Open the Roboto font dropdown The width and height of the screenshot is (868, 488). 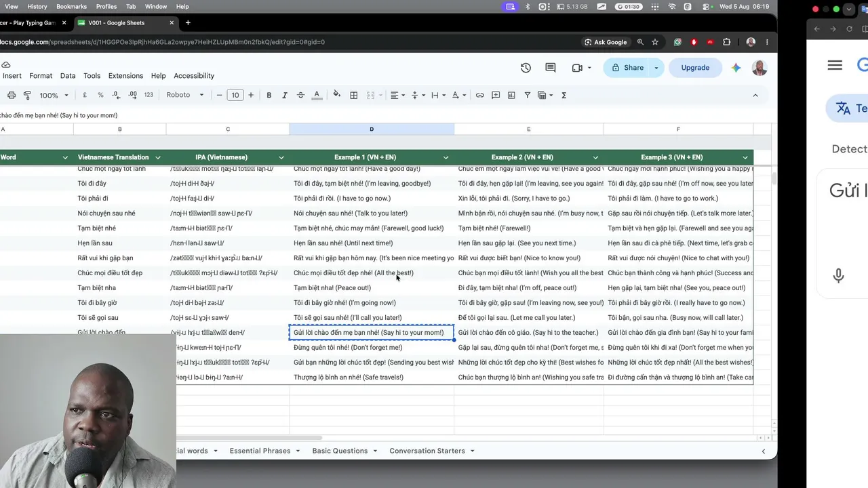[x=185, y=96]
